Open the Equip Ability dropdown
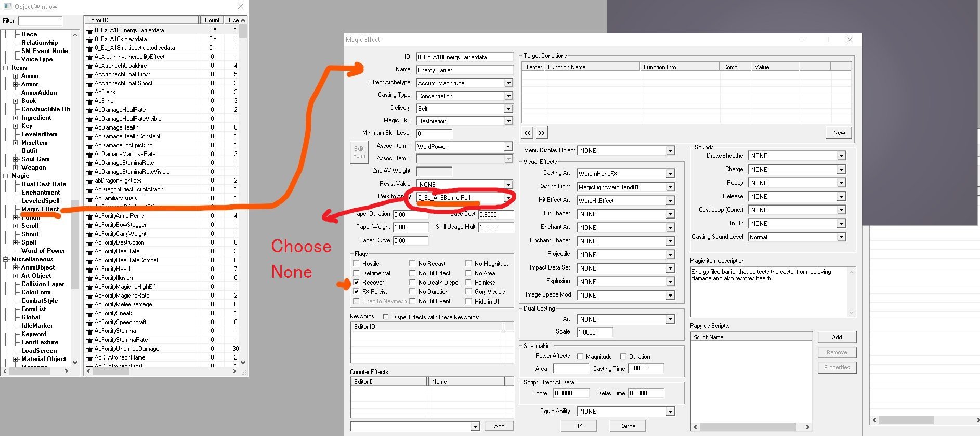Image resolution: width=980 pixels, height=436 pixels. tap(670, 412)
